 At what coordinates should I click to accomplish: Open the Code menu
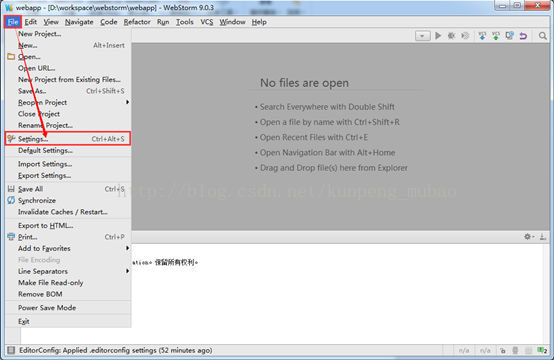point(108,22)
